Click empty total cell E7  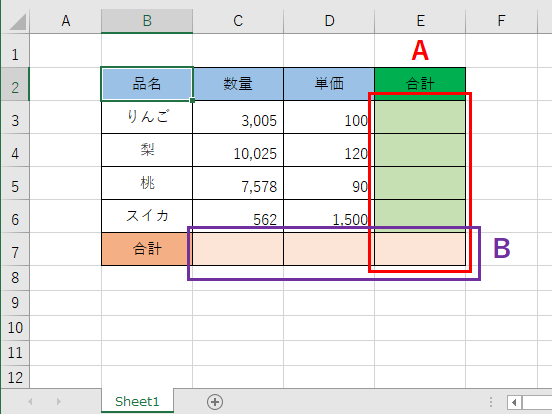click(x=420, y=249)
